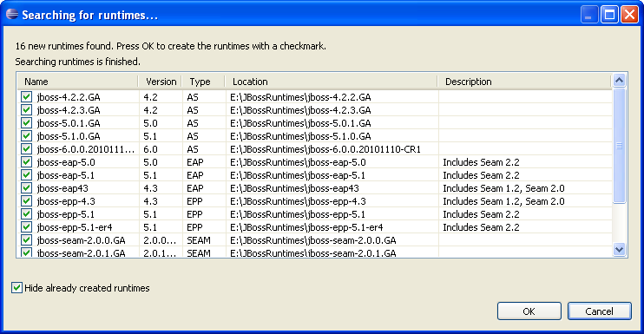
Task: Select the jboss-5.0.1.GA row name
Action: pyautogui.click(x=69, y=123)
